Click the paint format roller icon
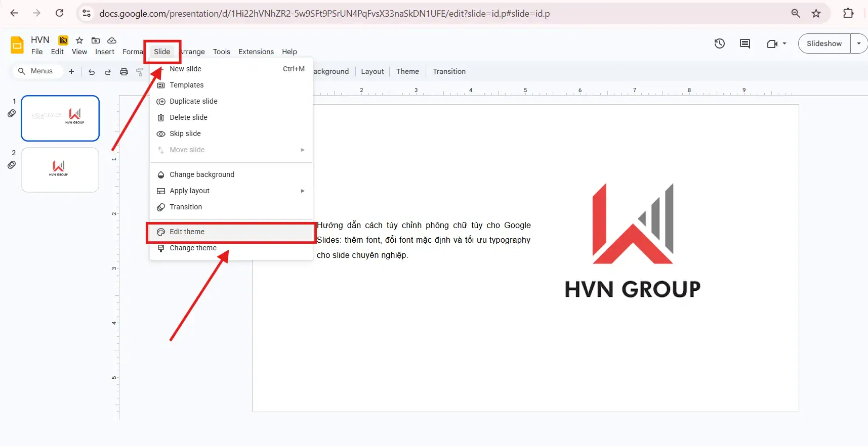 point(140,72)
